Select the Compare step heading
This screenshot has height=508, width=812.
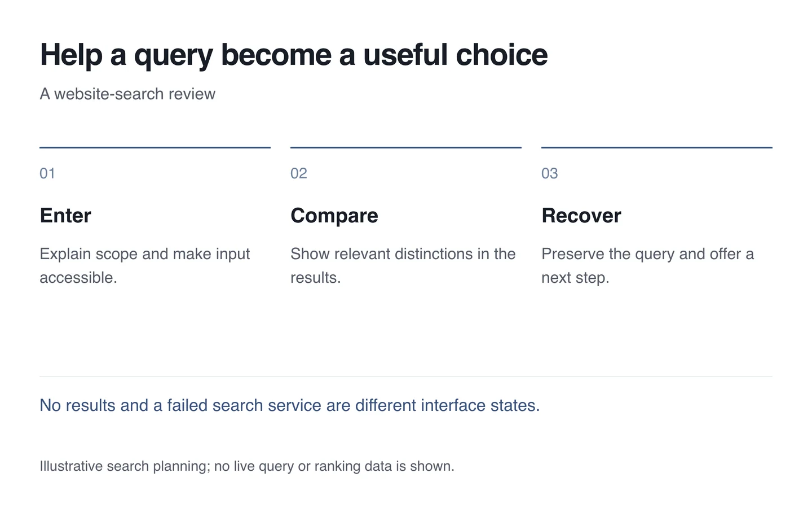click(334, 216)
